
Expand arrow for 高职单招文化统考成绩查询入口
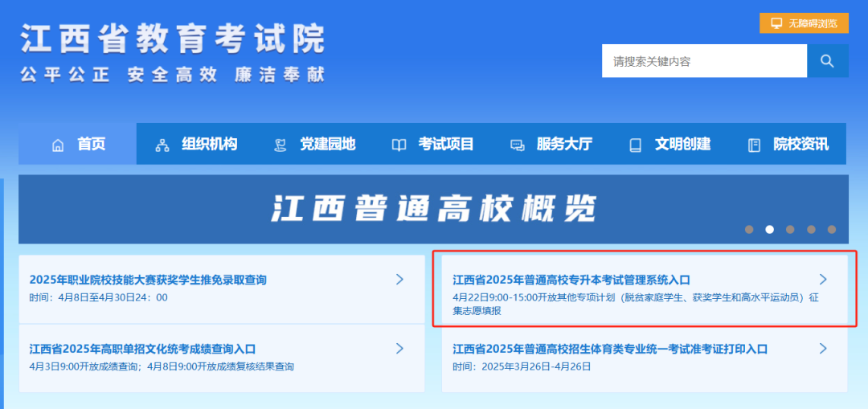399,348
